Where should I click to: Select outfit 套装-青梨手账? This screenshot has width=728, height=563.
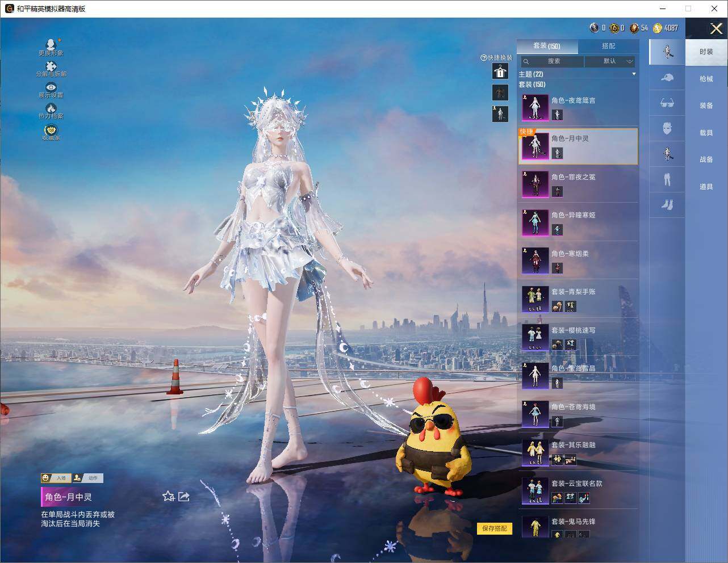click(x=578, y=299)
